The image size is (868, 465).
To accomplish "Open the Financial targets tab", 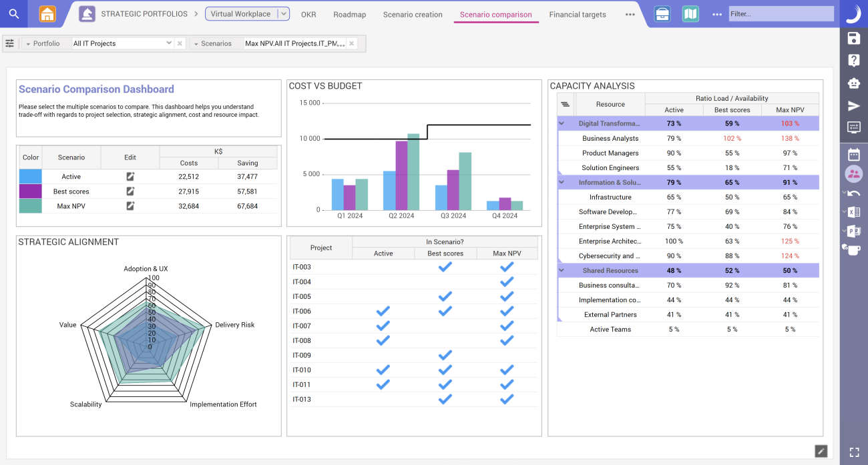I will coord(577,15).
